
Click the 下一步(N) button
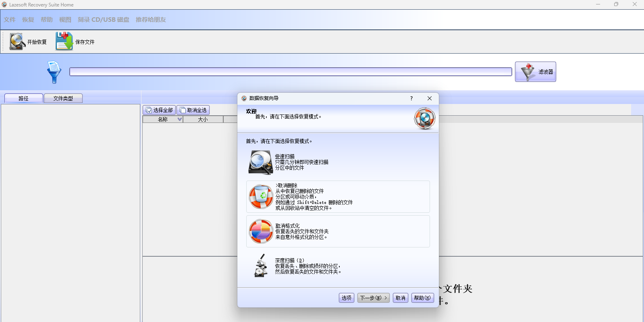pos(374,298)
